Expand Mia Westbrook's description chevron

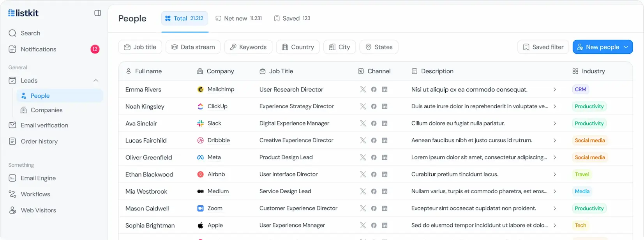[555, 191]
